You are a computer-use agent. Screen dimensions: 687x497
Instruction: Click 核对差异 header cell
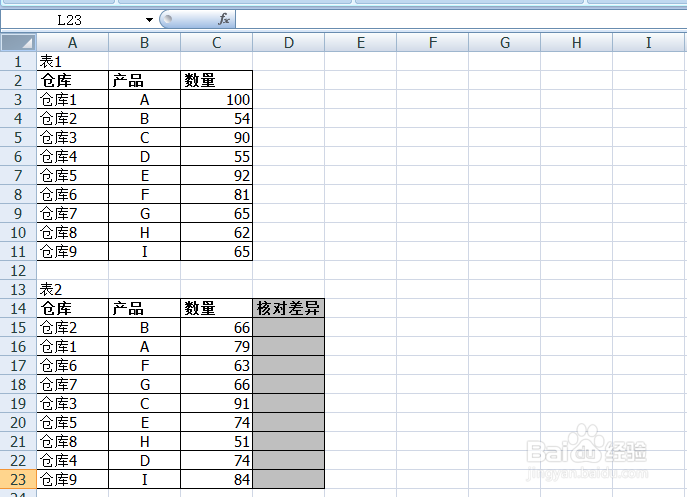pos(288,309)
